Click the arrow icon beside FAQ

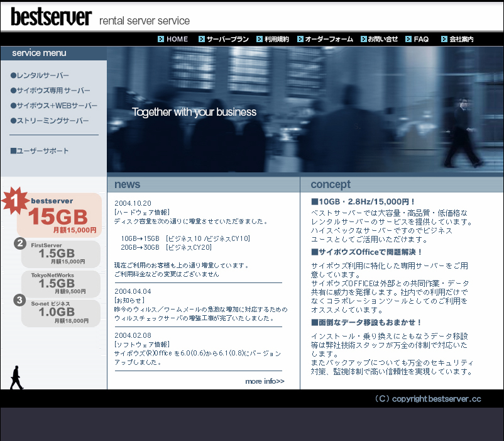(x=408, y=39)
